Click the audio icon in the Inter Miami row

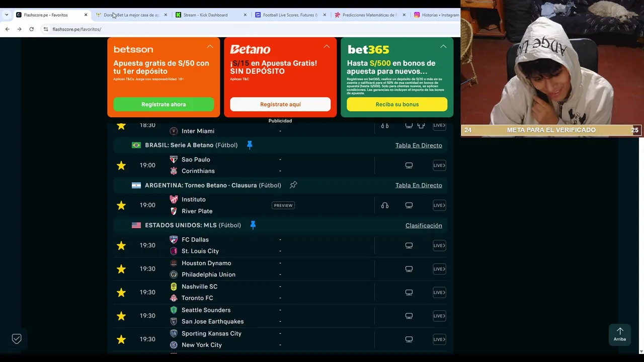pyautogui.click(x=385, y=125)
